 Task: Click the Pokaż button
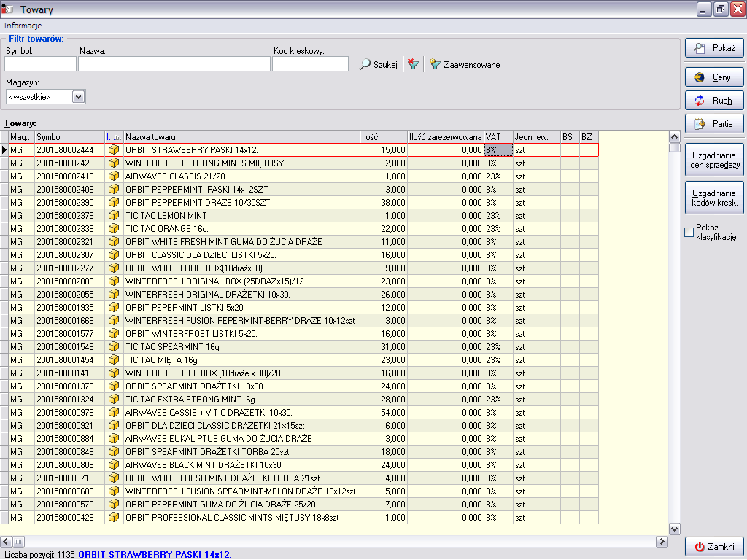point(714,48)
